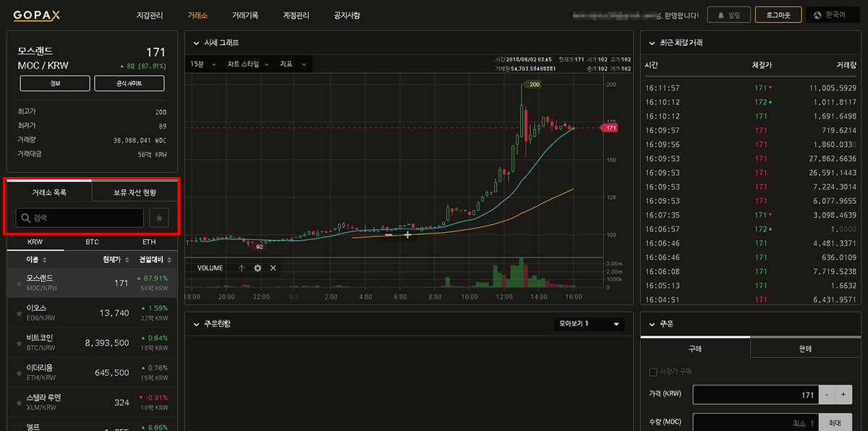Screen dimensions: 868x431
Task: Zoom out the chart with the minus icon
Action: pos(389,234)
